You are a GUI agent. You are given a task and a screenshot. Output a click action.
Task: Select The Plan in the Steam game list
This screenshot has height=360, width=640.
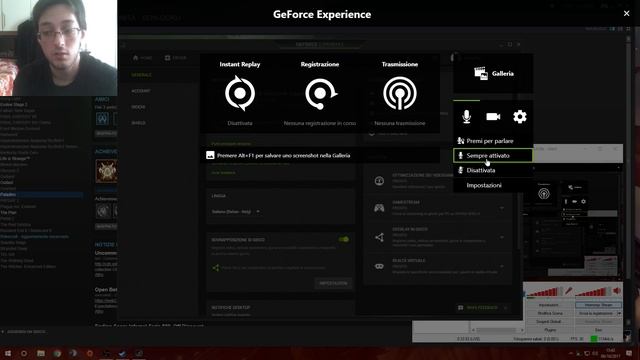pyautogui.click(x=9, y=213)
